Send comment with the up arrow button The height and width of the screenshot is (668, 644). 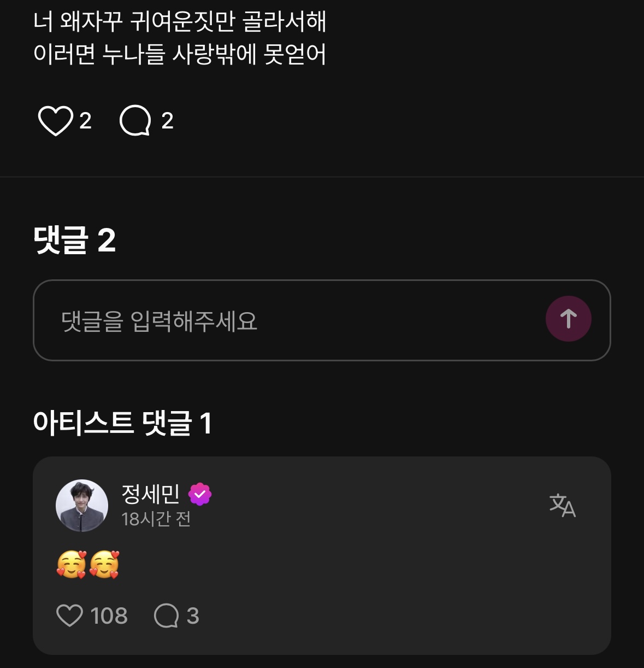click(568, 319)
